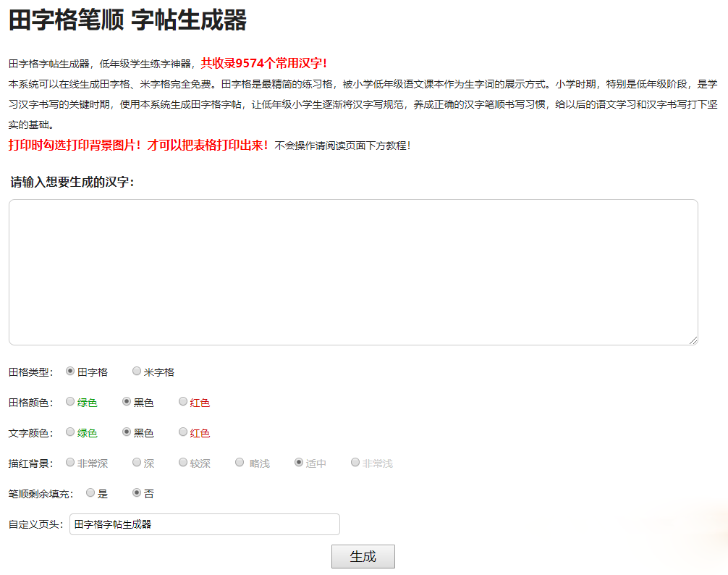Choose 红色 for 田格颜色
This screenshot has width=728, height=575.
click(x=183, y=402)
